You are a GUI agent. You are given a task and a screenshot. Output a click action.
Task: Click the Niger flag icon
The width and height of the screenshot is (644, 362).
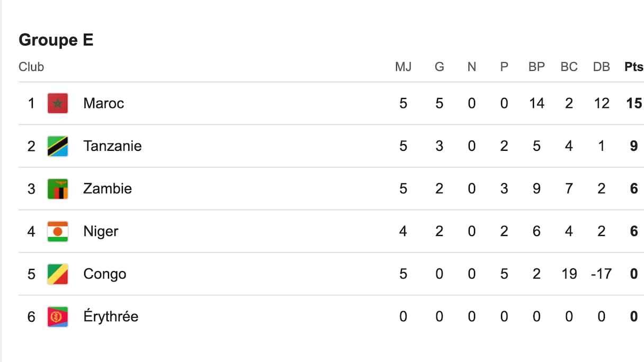point(58,231)
